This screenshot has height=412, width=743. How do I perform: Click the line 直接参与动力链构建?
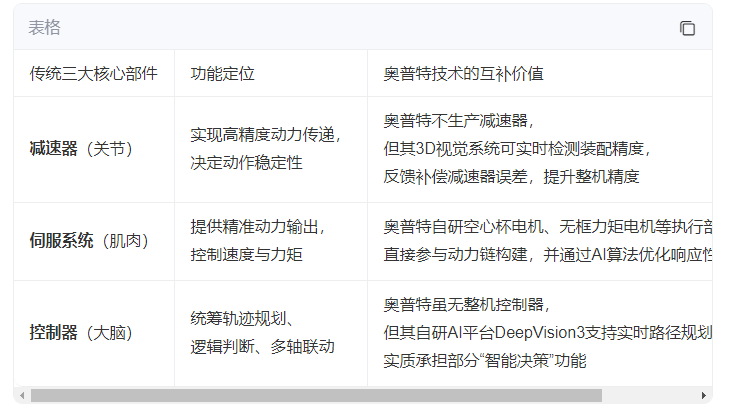coord(548,255)
